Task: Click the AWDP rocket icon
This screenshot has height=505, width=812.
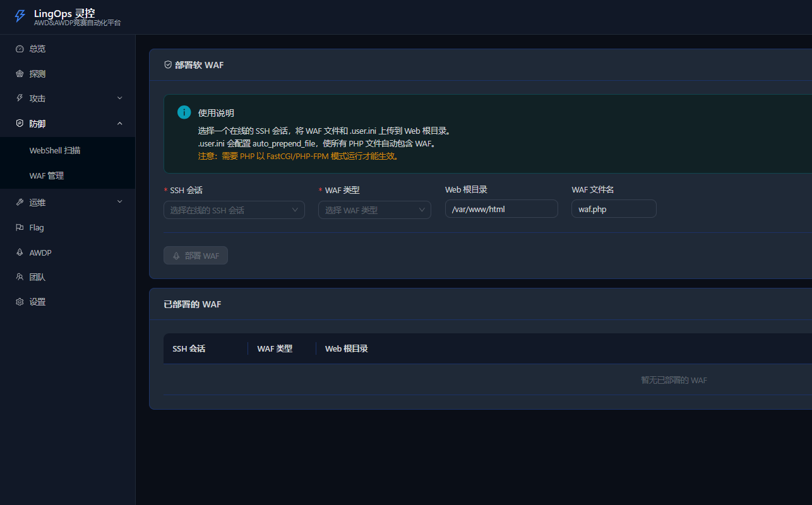Action: pyautogui.click(x=20, y=252)
